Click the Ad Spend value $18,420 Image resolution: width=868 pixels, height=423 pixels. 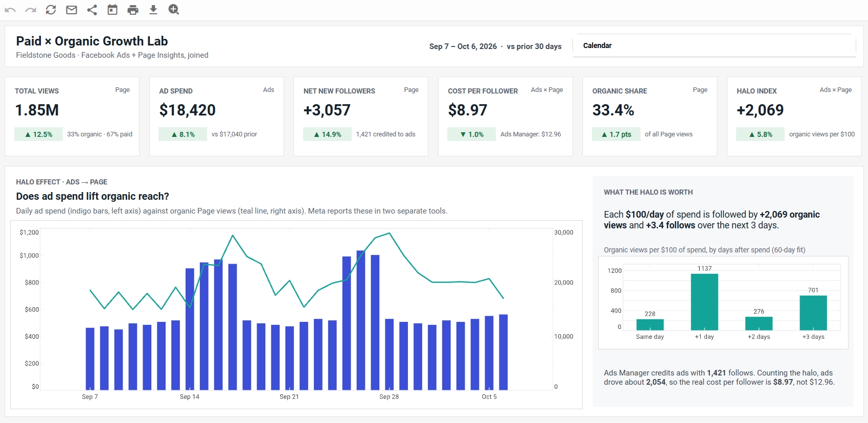pos(187,110)
